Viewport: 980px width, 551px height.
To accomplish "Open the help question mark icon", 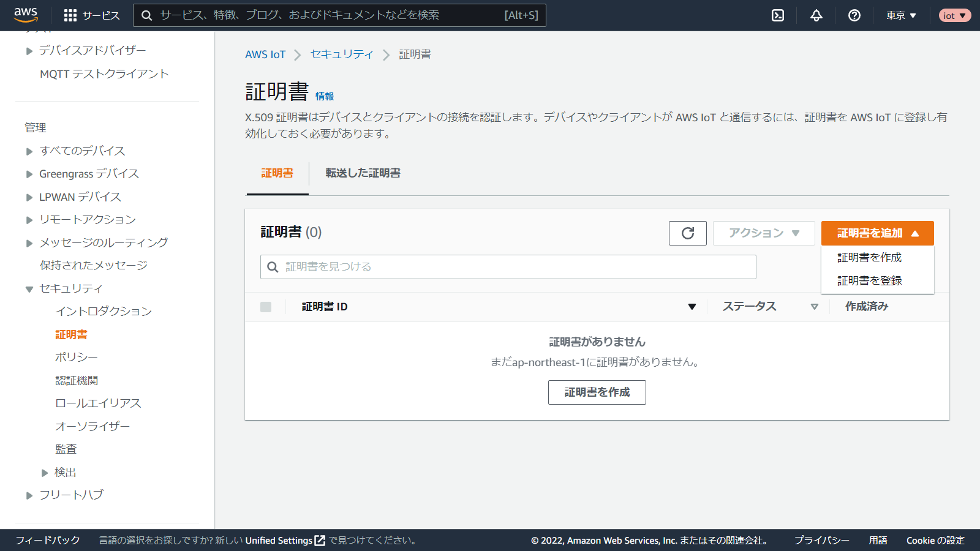I will click(x=854, y=15).
